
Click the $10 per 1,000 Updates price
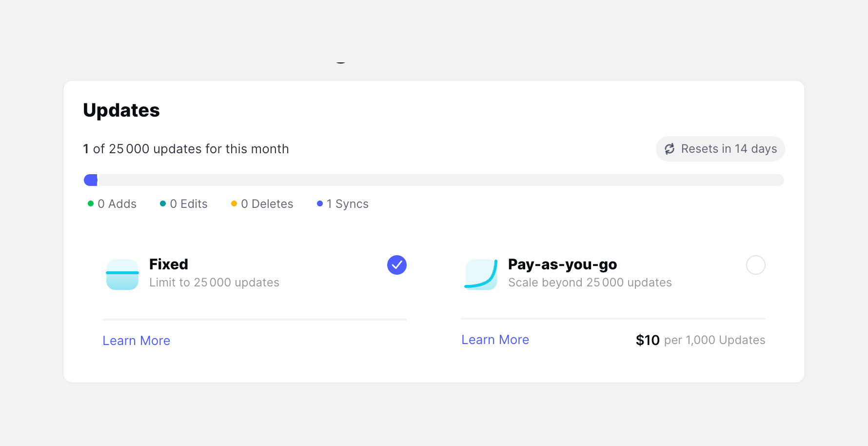pos(700,340)
